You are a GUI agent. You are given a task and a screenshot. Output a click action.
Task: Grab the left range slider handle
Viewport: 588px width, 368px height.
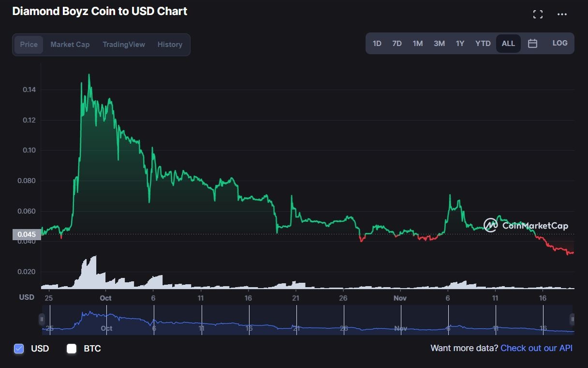(x=42, y=319)
